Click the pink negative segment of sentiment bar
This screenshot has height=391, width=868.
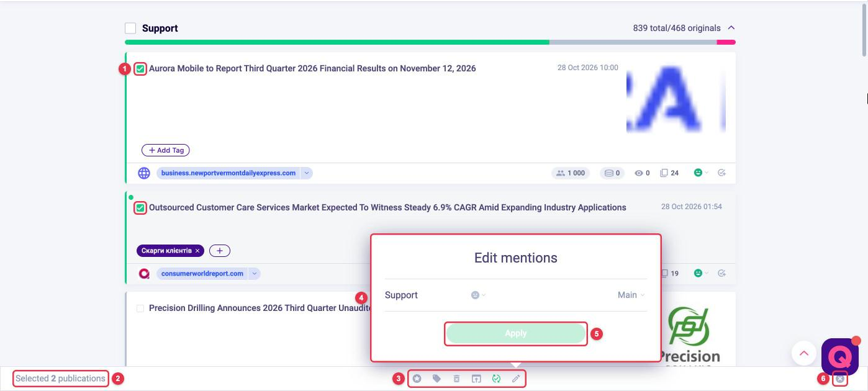[x=726, y=42]
